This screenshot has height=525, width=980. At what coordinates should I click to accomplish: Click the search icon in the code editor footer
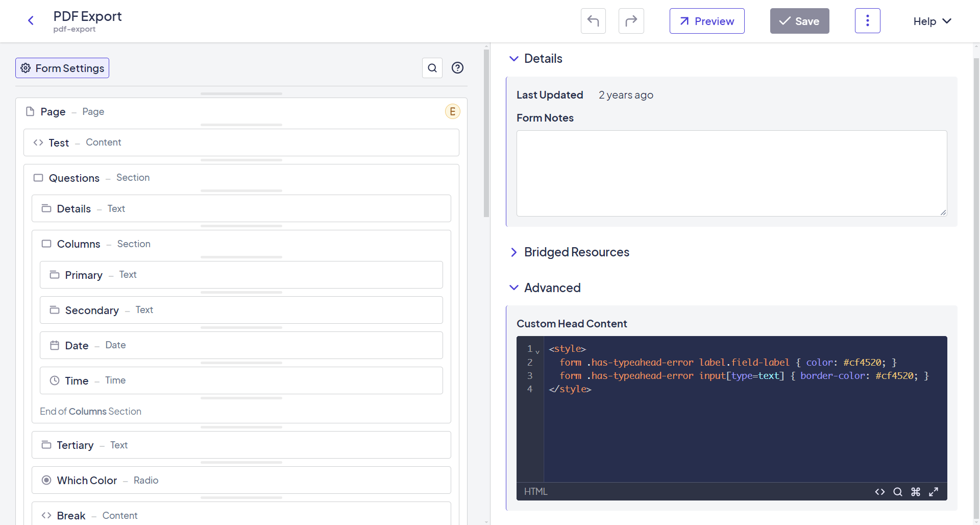click(x=898, y=492)
